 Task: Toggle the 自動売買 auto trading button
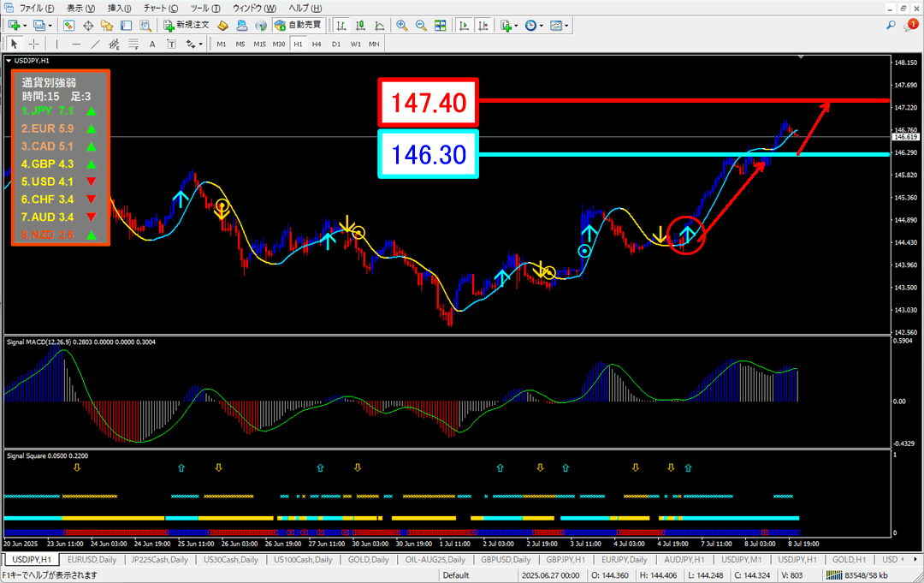299,26
